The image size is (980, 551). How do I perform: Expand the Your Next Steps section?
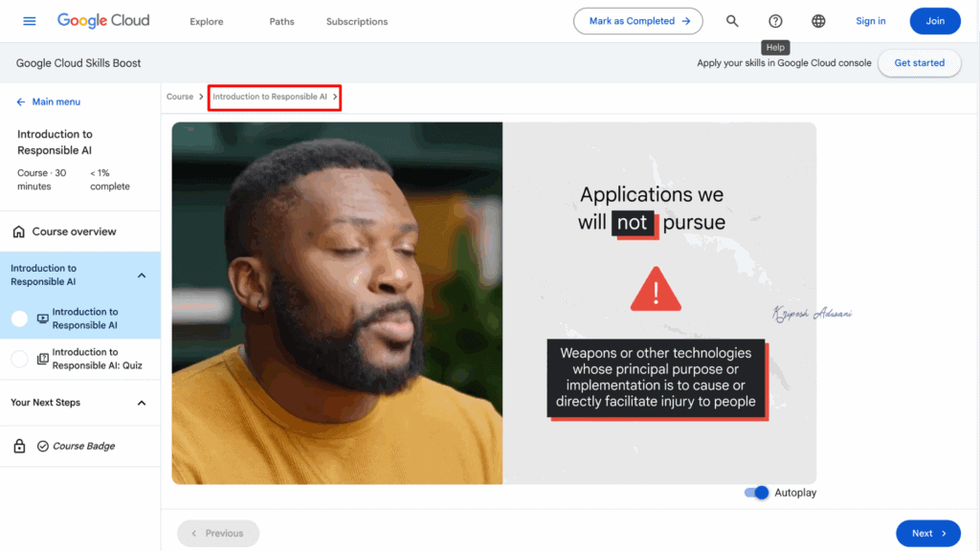pos(142,403)
